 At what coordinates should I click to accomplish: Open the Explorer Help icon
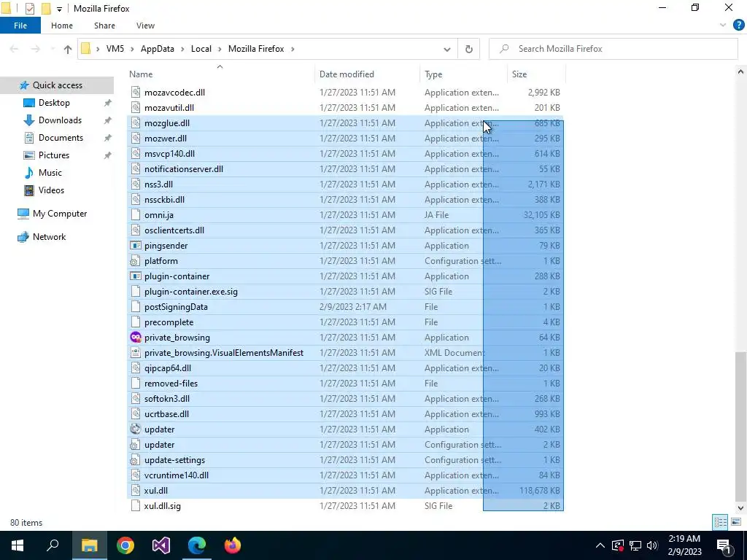tap(738, 26)
